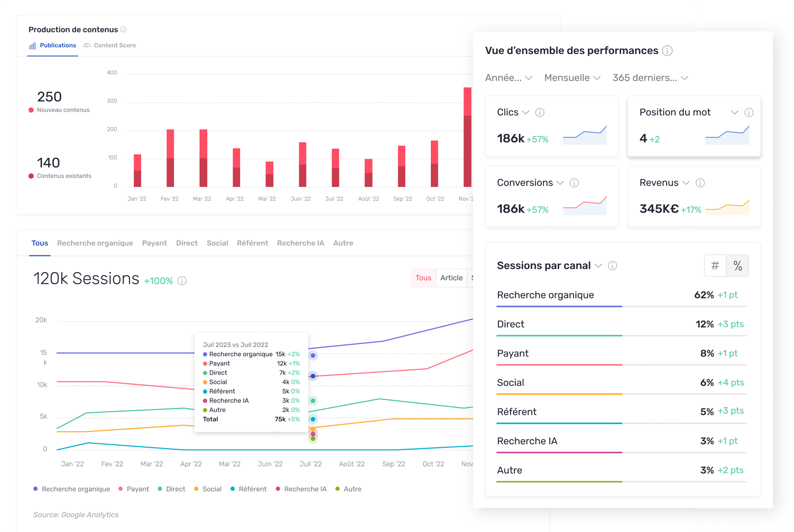
Task: Toggle Référent legend series
Action: click(248, 489)
